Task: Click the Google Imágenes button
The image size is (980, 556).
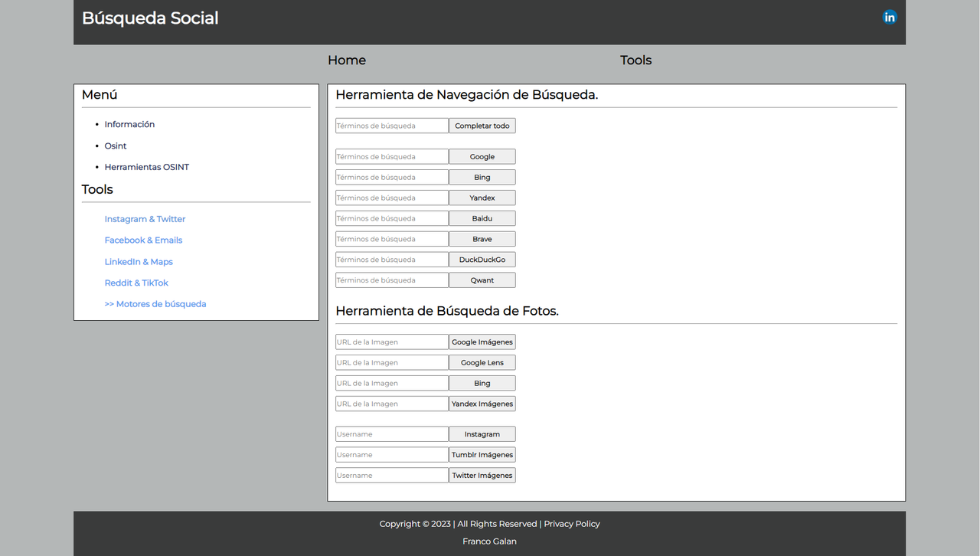Action: [x=482, y=342]
